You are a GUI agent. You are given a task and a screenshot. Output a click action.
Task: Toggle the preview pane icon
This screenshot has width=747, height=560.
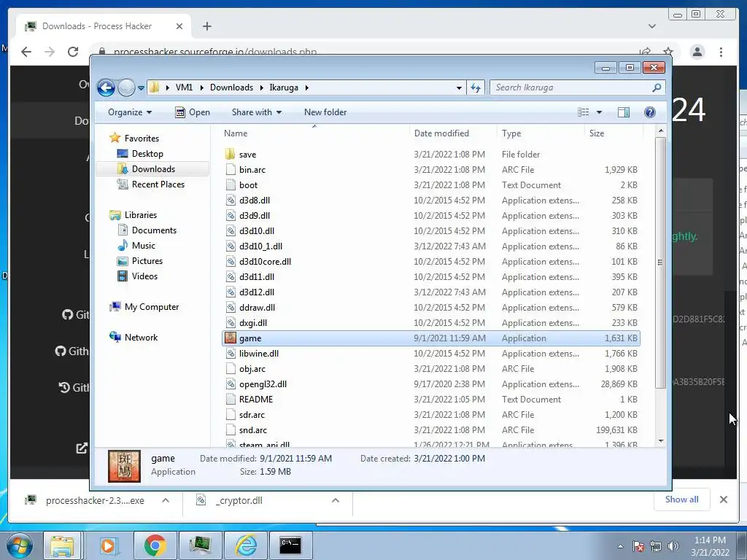pyautogui.click(x=623, y=112)
